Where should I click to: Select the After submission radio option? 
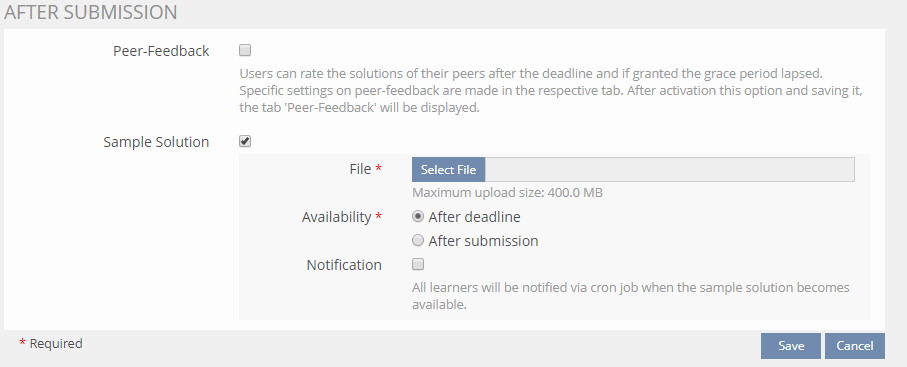click(418, 240)
